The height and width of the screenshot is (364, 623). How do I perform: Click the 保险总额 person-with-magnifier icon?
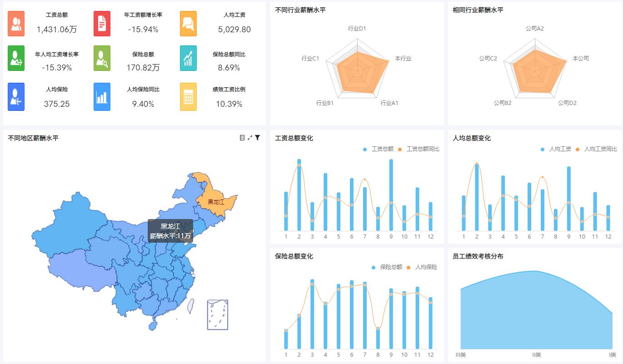pos(101,58)
